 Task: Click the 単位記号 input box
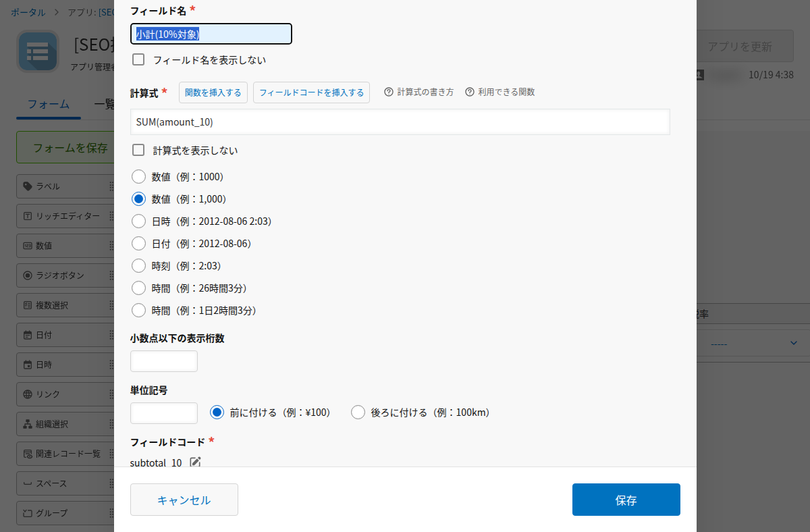coord(164,413)
